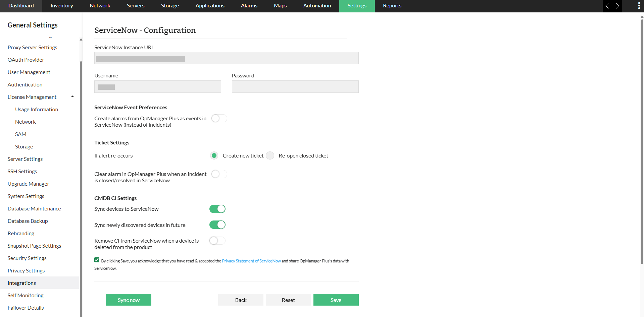Open the Maps tab

point(280,6)
